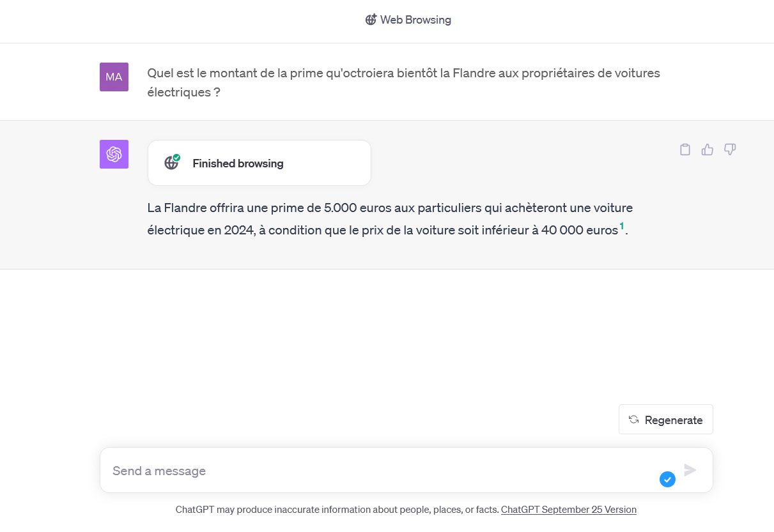
Task: Click the user's question about the Flandre prime
Action: [403, 82]
